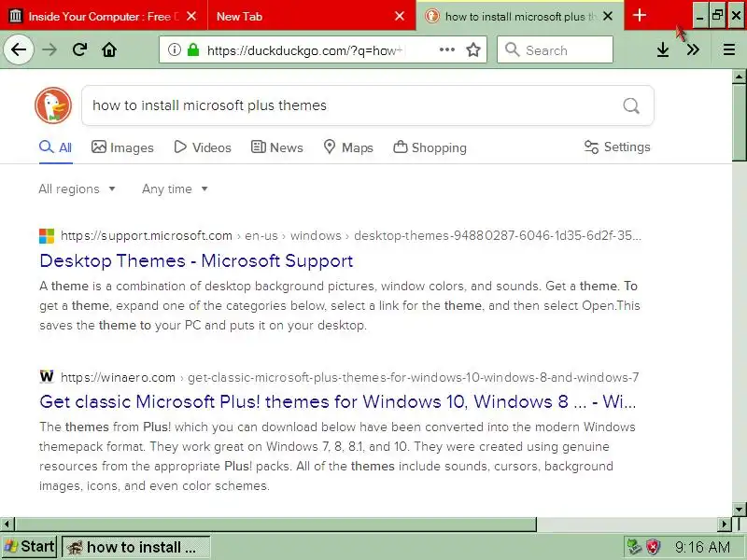
Task: Click the how to install taskbar button
Action: [136, 547]
